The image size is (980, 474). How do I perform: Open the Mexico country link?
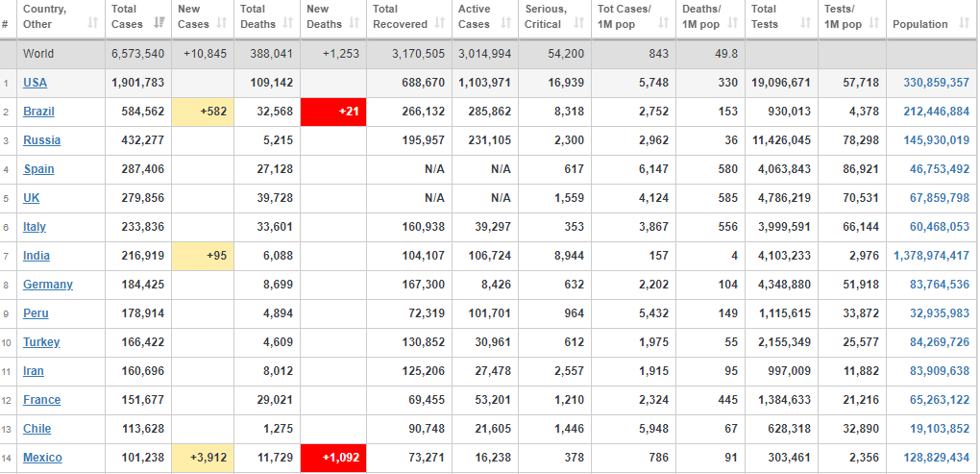(42, 458)
